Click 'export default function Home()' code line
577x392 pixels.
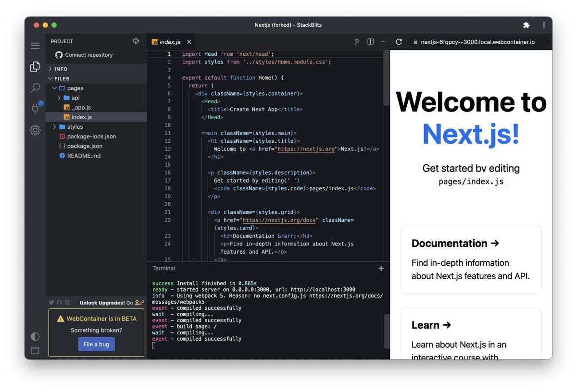coord(233,77)
